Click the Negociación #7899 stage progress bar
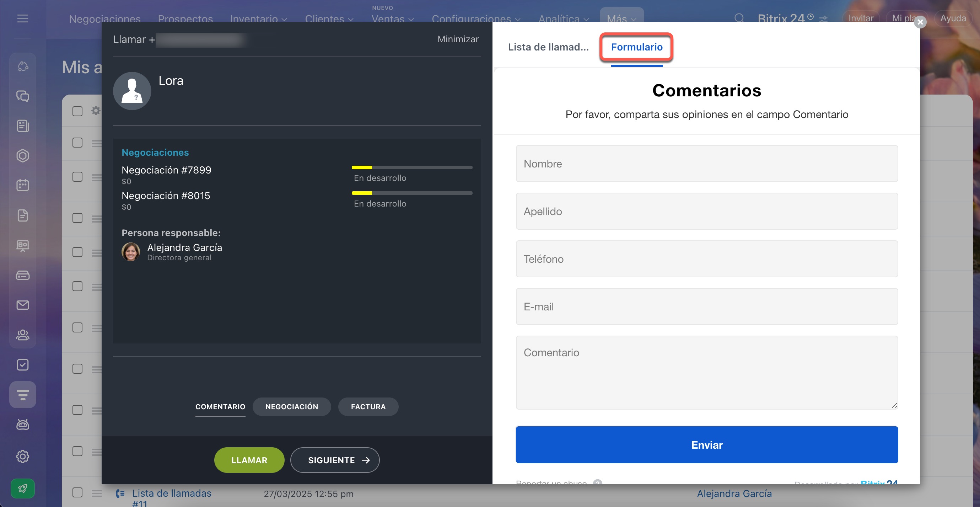 click(412, 167)
